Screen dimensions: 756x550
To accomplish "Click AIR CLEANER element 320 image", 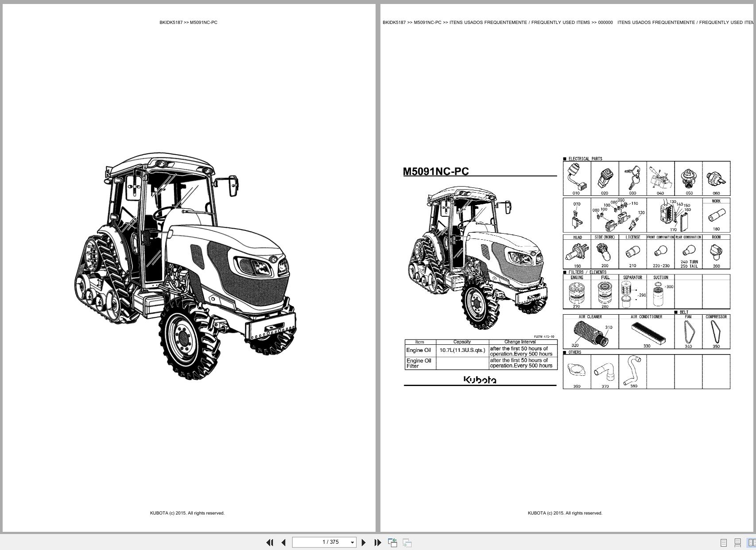I will [x=591, y=333].
